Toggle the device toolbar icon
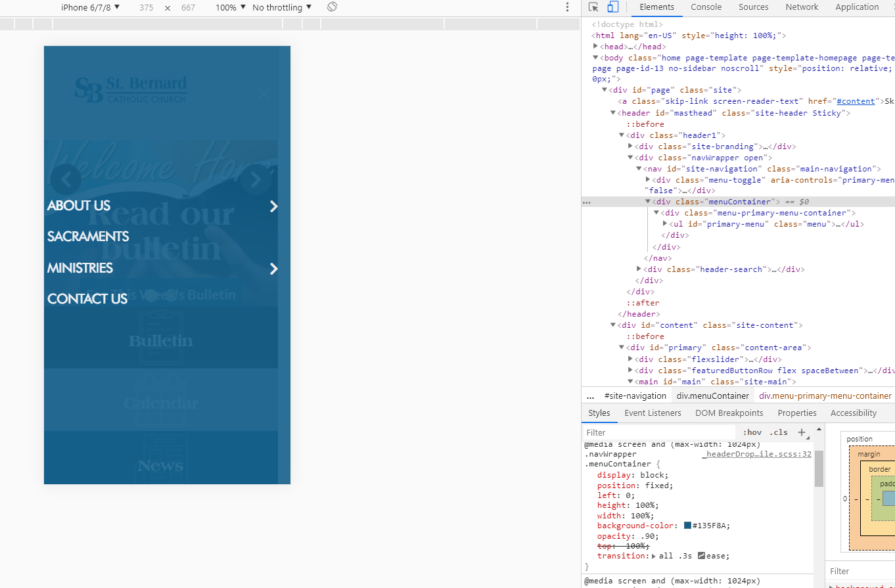895x588 pixels. pos(612,7)
